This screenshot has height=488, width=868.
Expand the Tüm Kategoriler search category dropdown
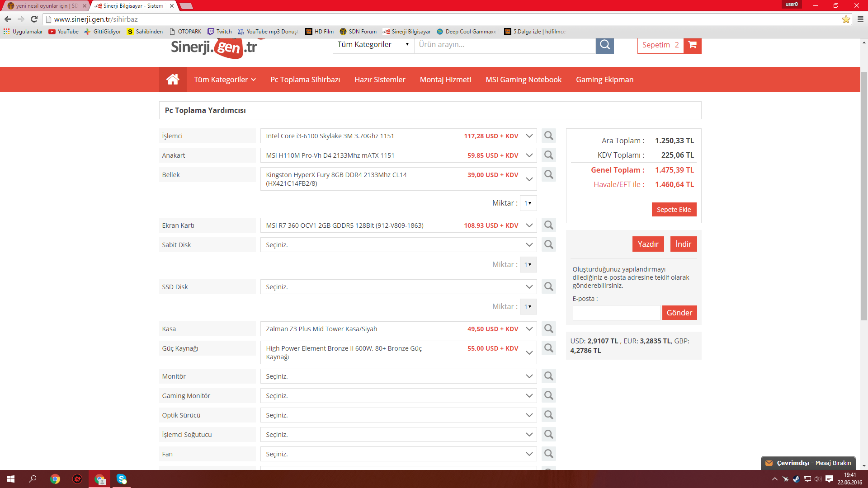pos(373,45)
